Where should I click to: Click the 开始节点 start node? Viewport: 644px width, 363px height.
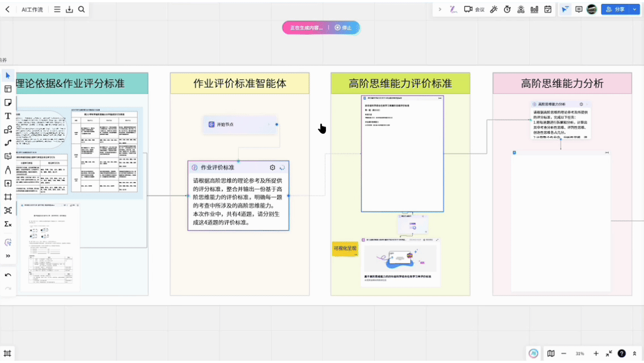240,125
